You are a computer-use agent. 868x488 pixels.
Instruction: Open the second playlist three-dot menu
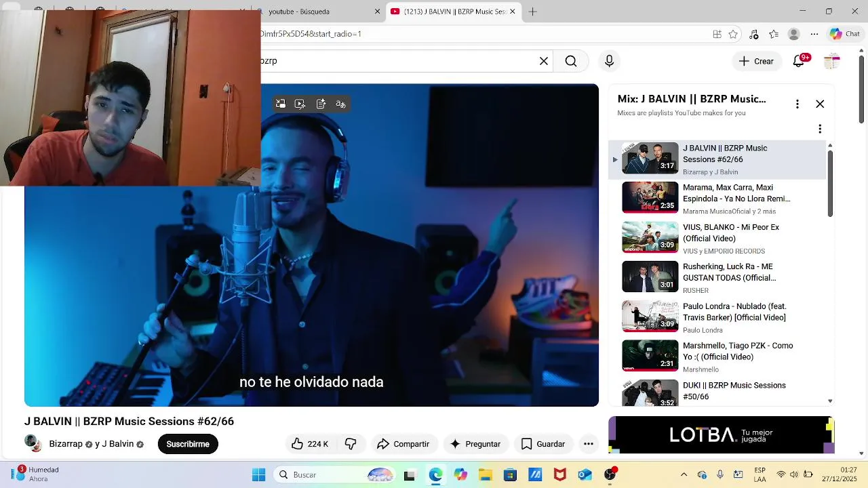click(x=820, y=129)
